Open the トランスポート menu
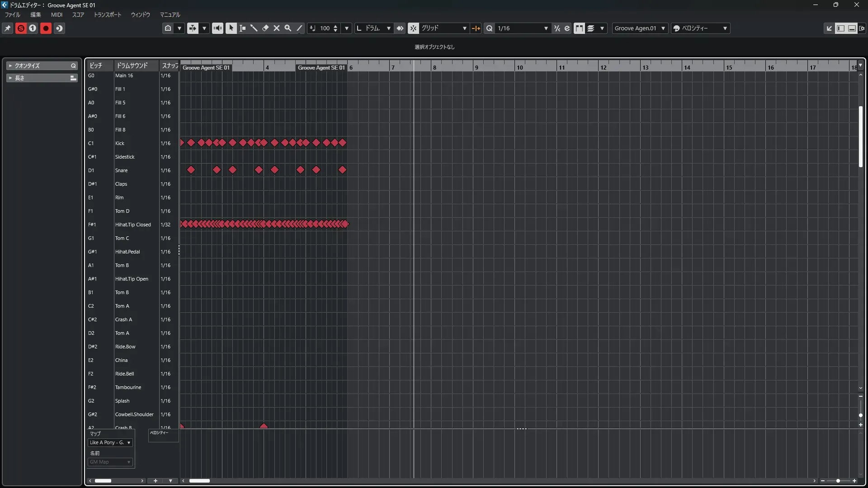Image resolution: width=868 pixels, height=488 pixels. [x=108, y=14]
